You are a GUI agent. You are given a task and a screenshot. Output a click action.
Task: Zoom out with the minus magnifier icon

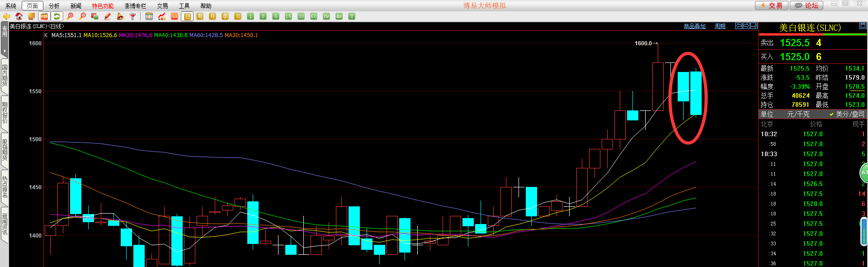tap(82, 16)
